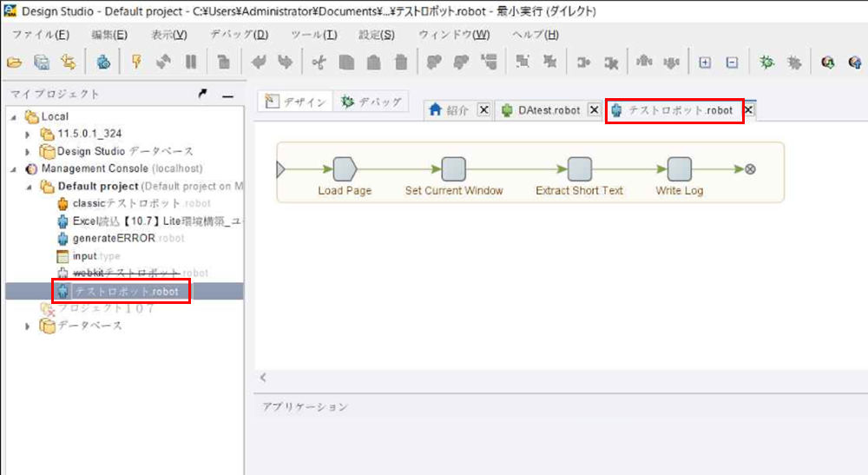Open the 表示(V) menu
868x475 pixels.
pos(169,35)
